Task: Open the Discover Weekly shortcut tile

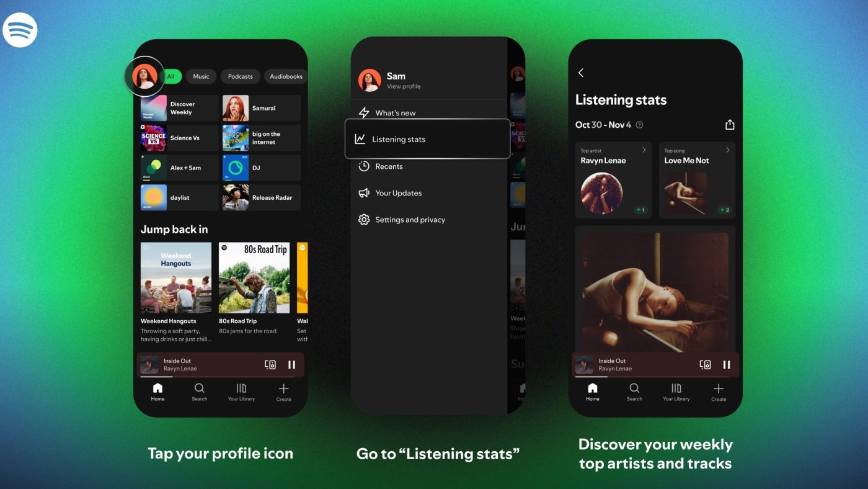Action: coord(180,108)
